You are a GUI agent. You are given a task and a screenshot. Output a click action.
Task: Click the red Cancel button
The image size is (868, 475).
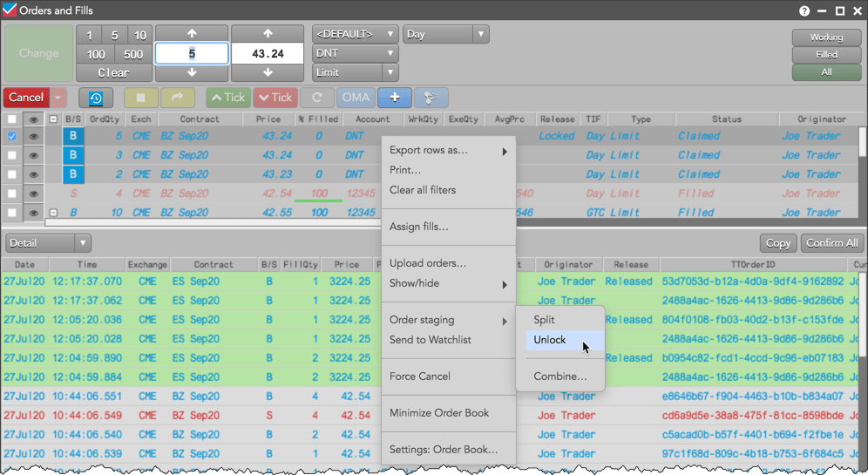tap(26, 98)
